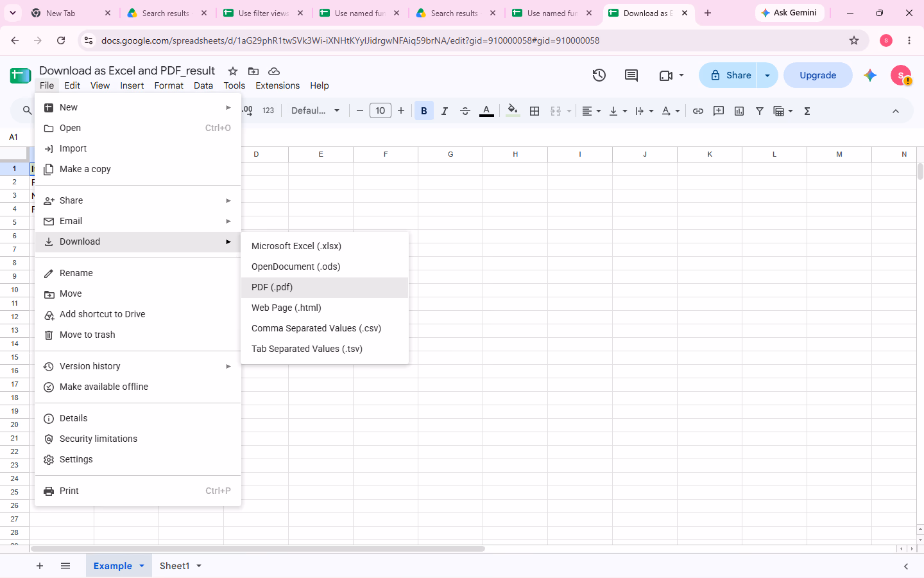Viewport: 924px width, 578px height.
Task: Open the Extensions menu
Action: coord(277,85)
